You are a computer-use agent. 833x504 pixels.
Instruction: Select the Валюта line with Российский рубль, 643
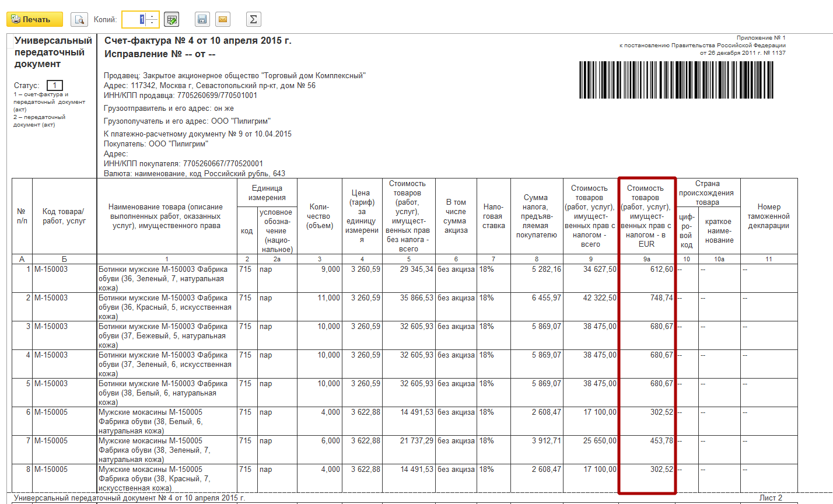194,174
